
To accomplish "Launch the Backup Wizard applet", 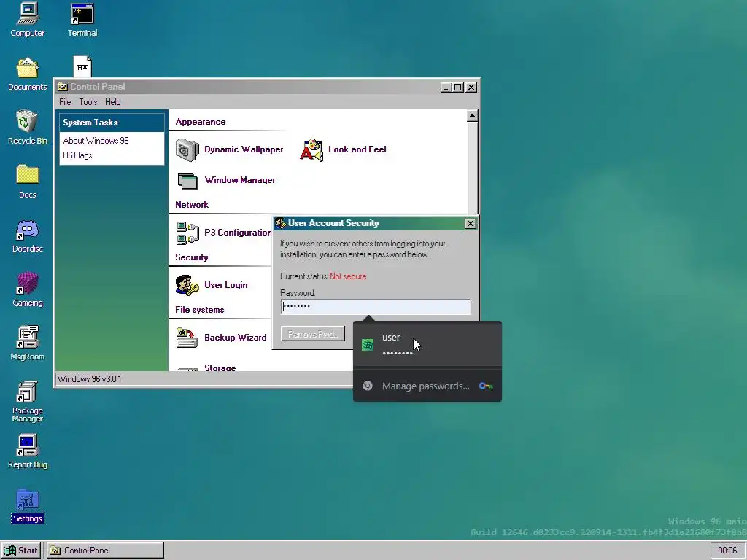I will point(221,338).
